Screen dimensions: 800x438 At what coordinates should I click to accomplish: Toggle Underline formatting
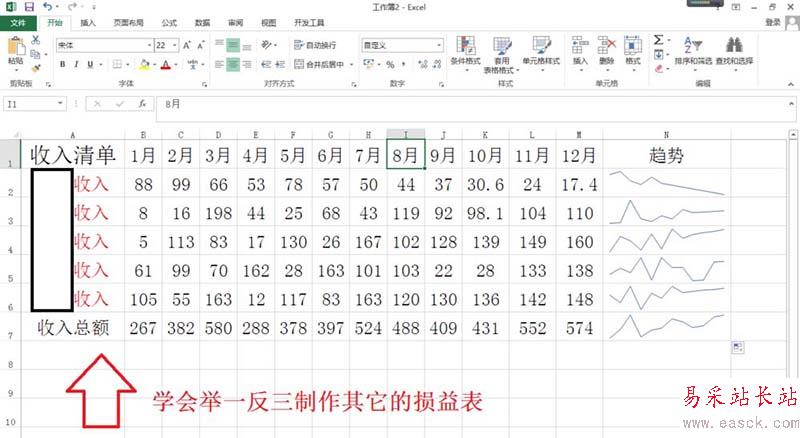(x=90, y=64)
